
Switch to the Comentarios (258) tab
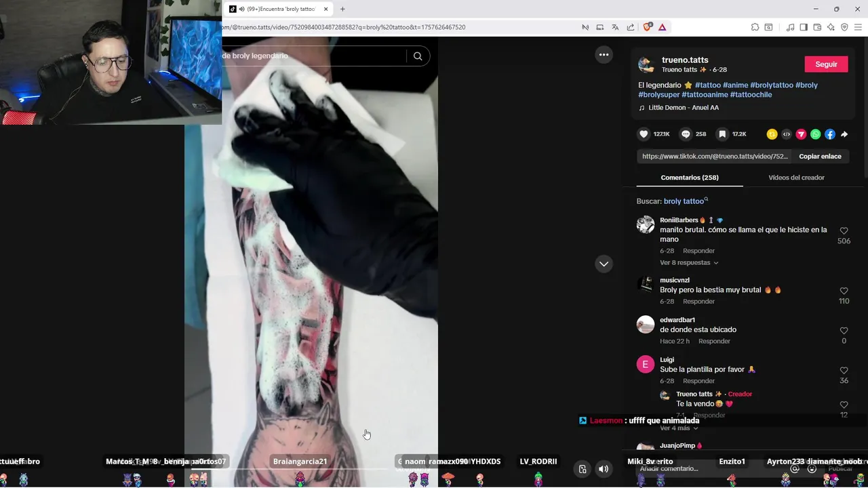(690, 178)
